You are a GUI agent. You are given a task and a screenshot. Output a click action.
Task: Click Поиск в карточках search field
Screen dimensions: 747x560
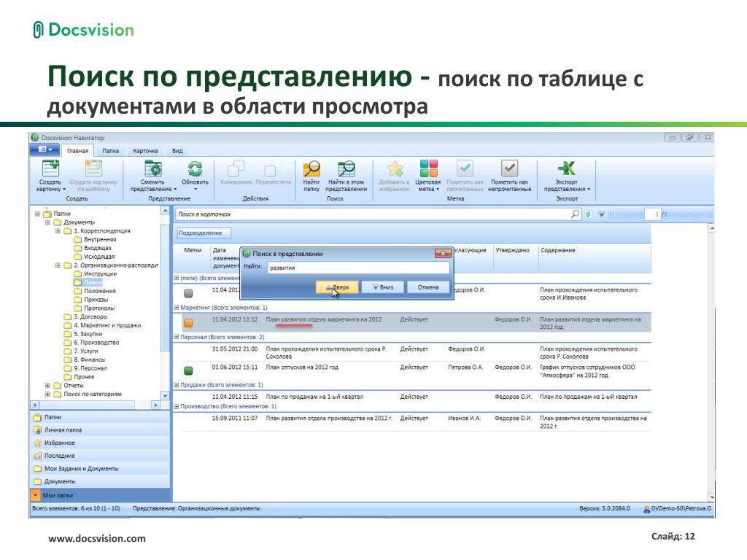(x=372, y=214)
